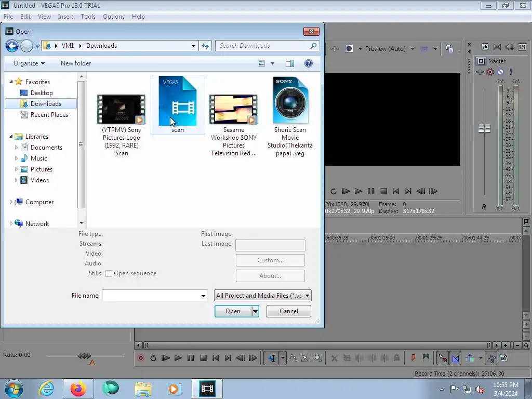This screenshot has width=532, height=399.
Task: Click the Change your view icon
Action: click(x=261, y=63)
